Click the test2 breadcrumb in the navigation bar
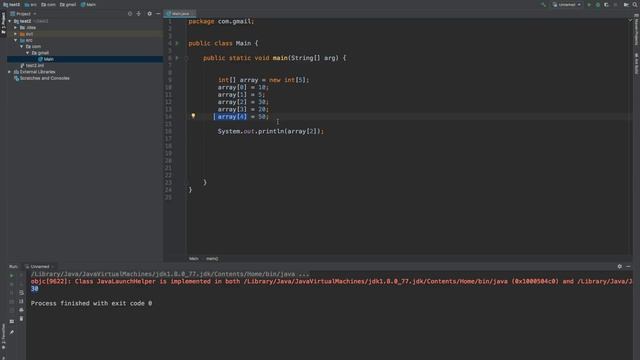Image resolution: width=640 pixels, height=360 pixels. click(x=11, y=4)
